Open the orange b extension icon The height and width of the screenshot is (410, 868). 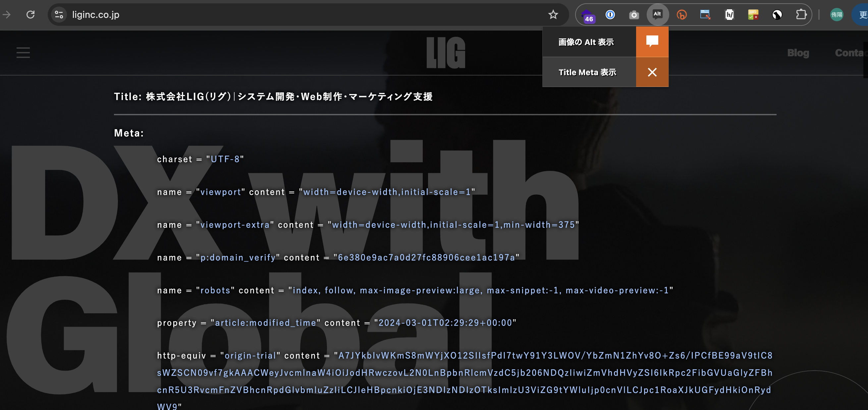681,15
